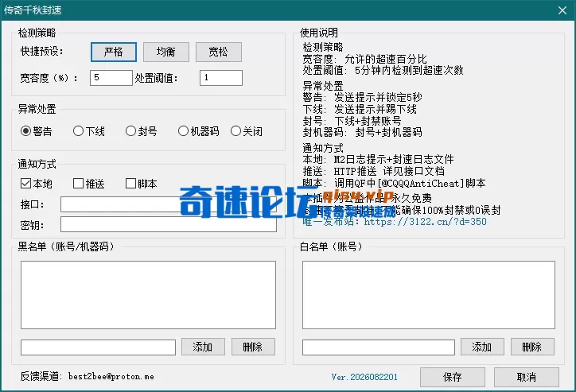This screenshot has height=392, width=576.
Task: Click the line 处置阈值: 5分钟内检测到超速次数
Action: 383,70
